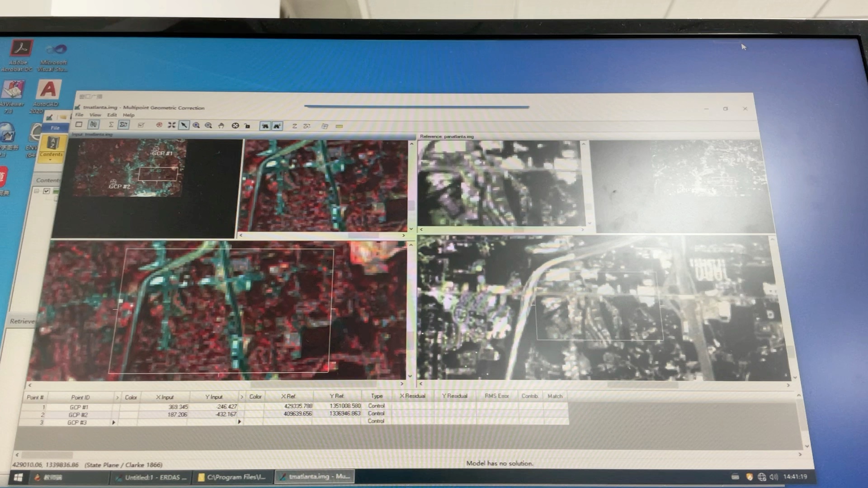868x488 pixels.
Task: Click the Retrieve panel label
Action: (23, 321)
